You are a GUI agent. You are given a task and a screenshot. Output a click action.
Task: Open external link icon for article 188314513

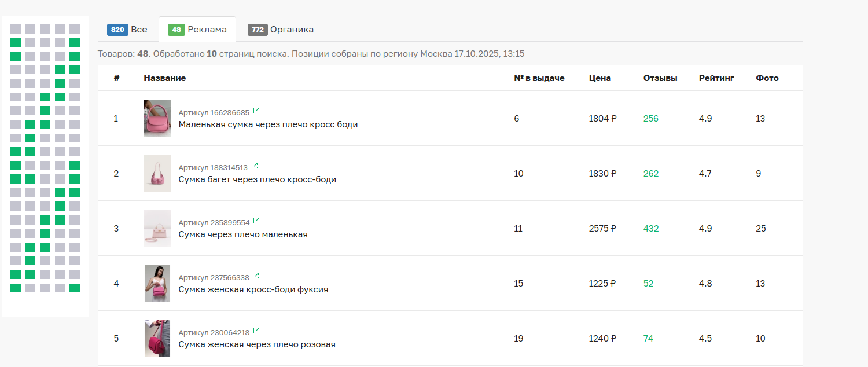point(255,166)
